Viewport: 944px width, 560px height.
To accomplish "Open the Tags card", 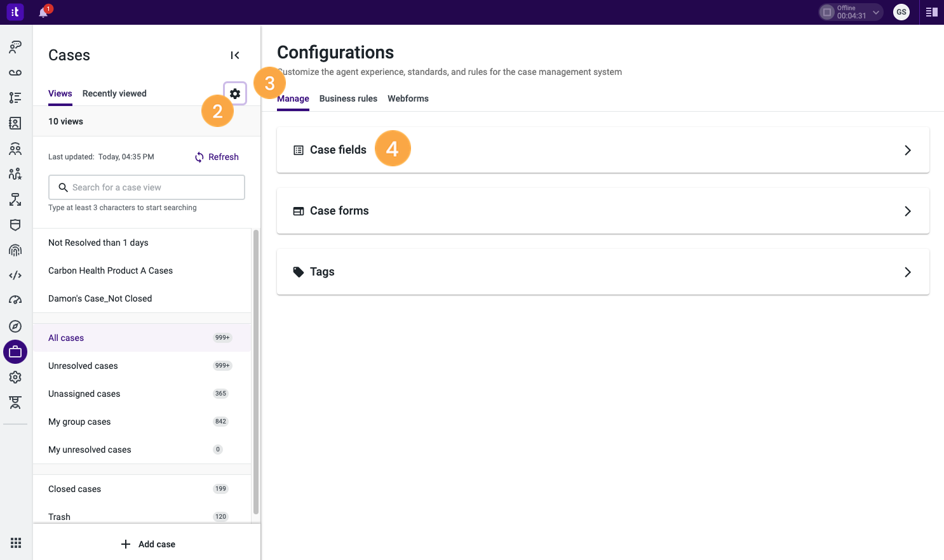I will tap(603, 272).
